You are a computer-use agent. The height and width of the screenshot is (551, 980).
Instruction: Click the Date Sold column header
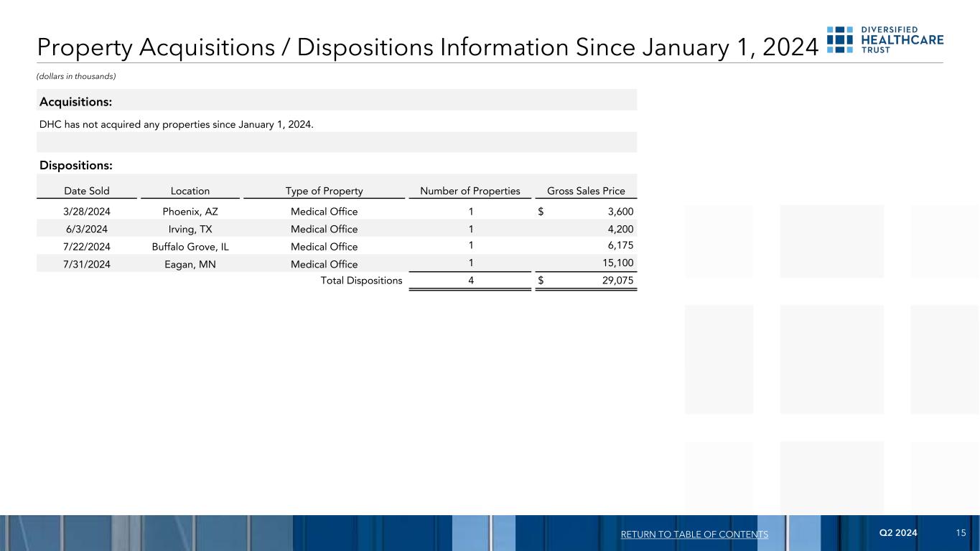click(x=86, y=191)
